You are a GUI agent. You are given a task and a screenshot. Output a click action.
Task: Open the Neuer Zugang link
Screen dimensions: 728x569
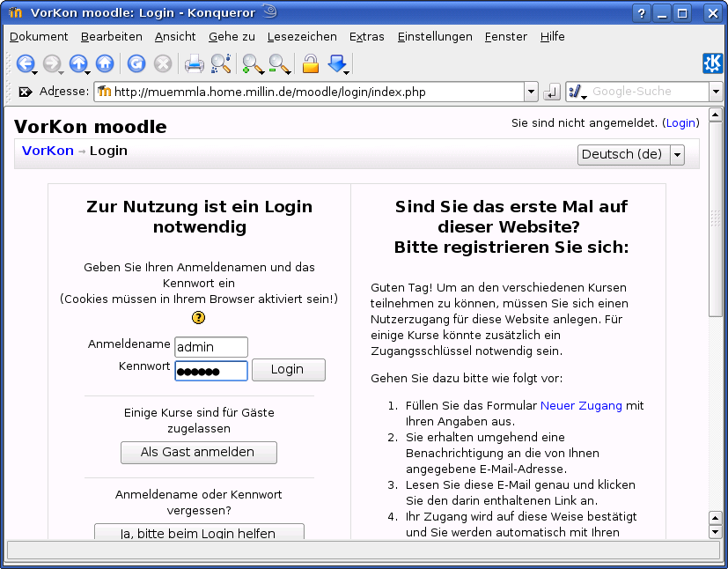click(x=581, y=405)
